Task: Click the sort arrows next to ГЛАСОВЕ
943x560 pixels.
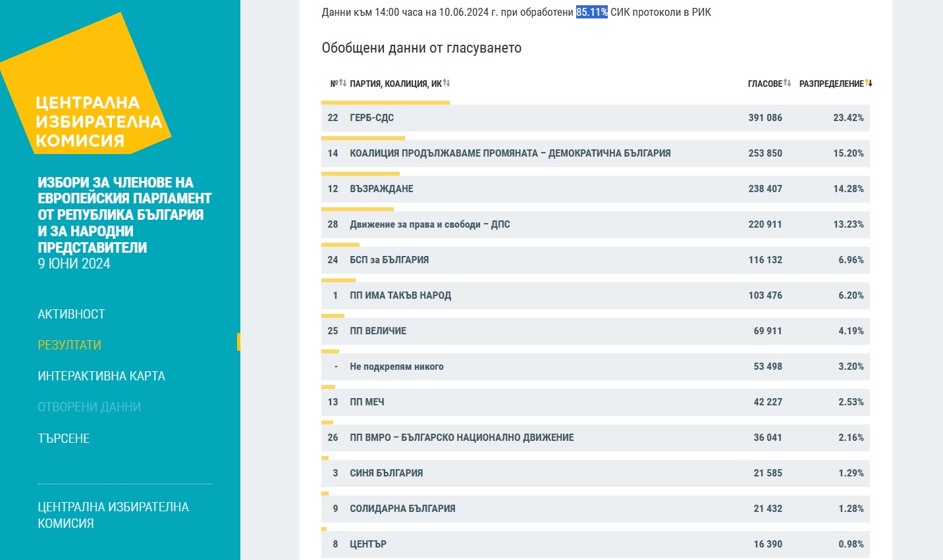Action: tap(787, 83)
